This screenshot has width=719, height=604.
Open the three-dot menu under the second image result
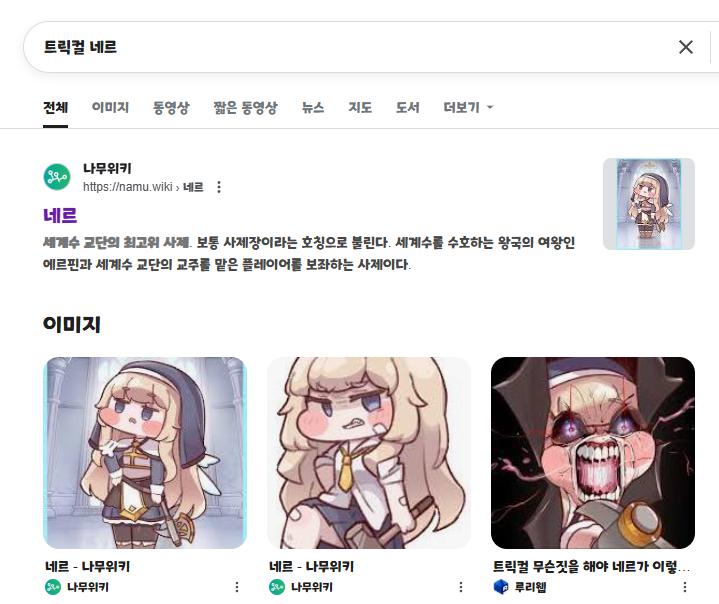tap(460, 587)
